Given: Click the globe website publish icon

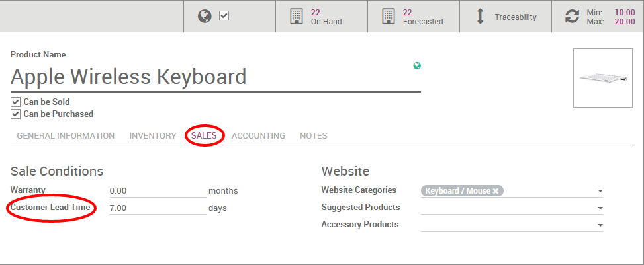Looking at the screenshot, I should (x=205, y=16).
